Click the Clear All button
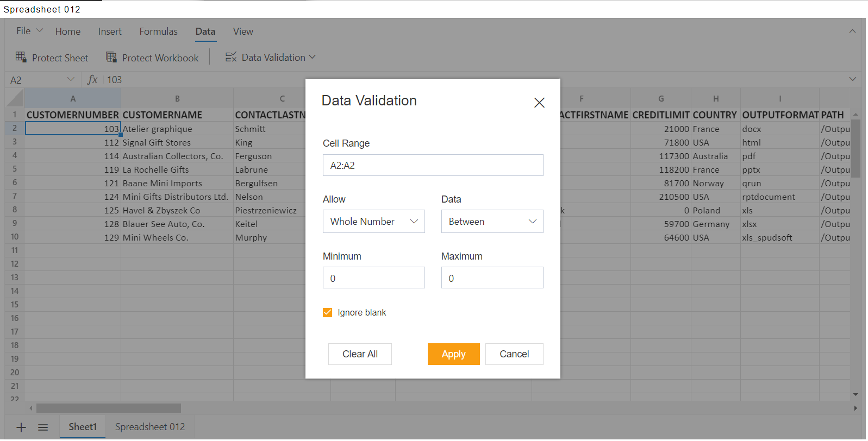 (x=360, y=354)
